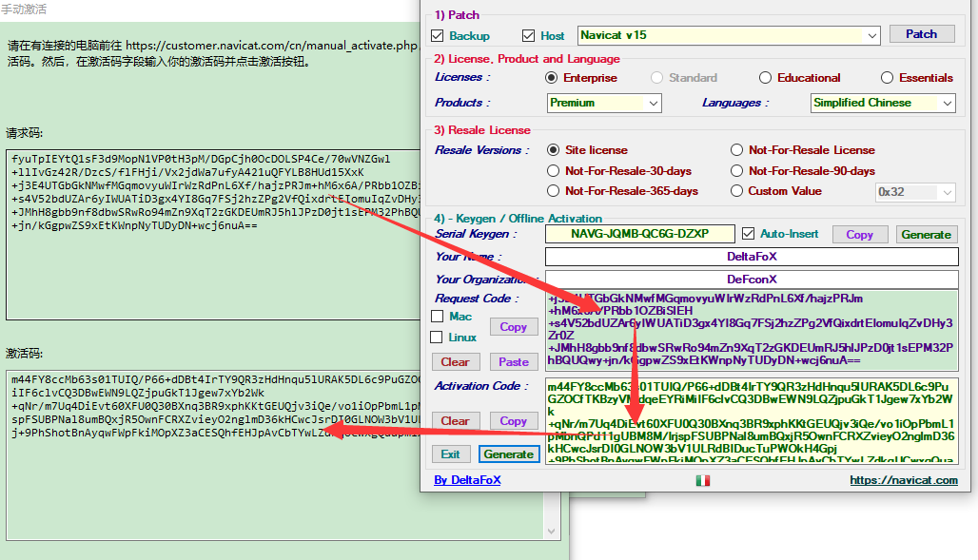Select the Custom Value radio button
This screenshot has height=560, width=978.
(736, 191)
